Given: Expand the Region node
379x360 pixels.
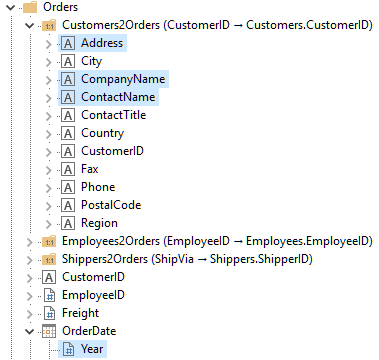Looking at the screenshot, I should tap(49, 224).
